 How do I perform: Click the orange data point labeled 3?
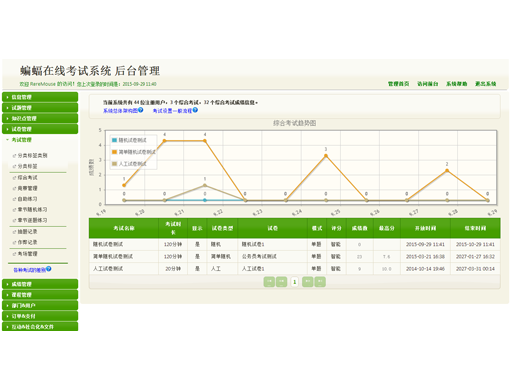tap(326, 156)
